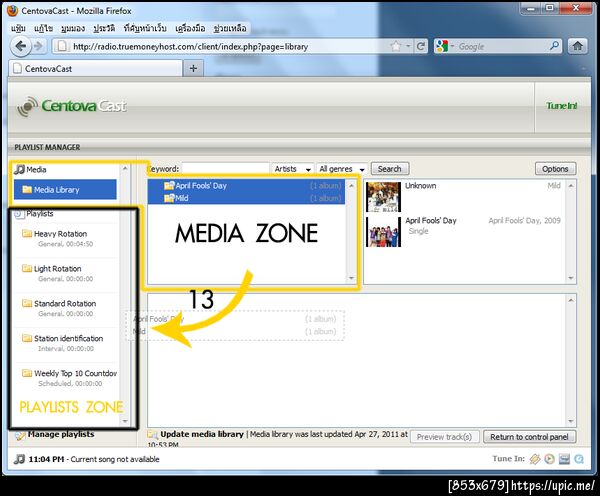Select the Station identification playlist
Viewport: 600px width, 496px height.
click(65, 343)
